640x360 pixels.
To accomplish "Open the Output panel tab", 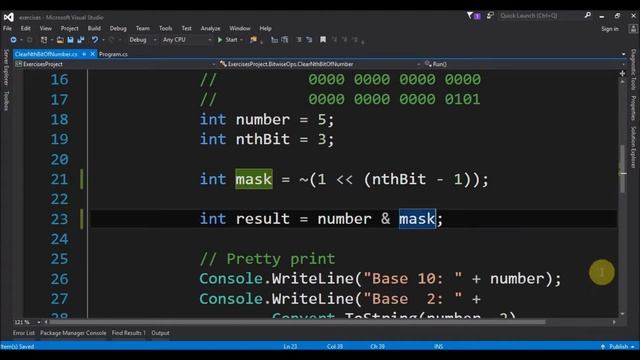I will click(160, 333).
